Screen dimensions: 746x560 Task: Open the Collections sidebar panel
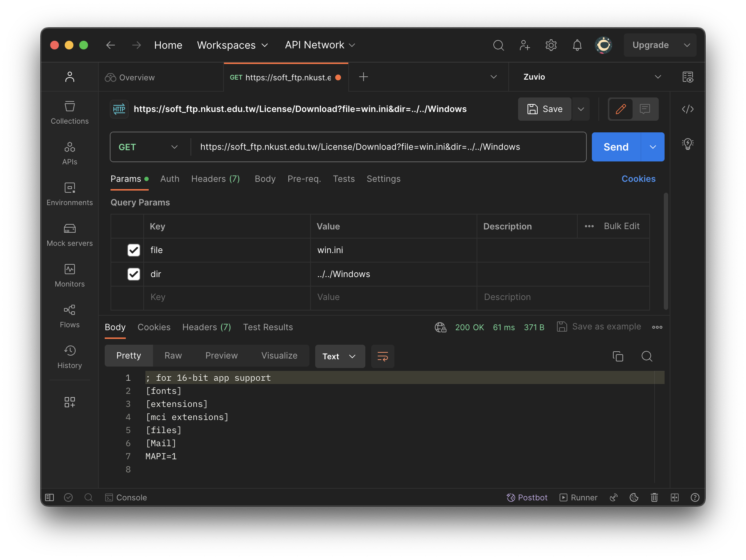point(69,113)
